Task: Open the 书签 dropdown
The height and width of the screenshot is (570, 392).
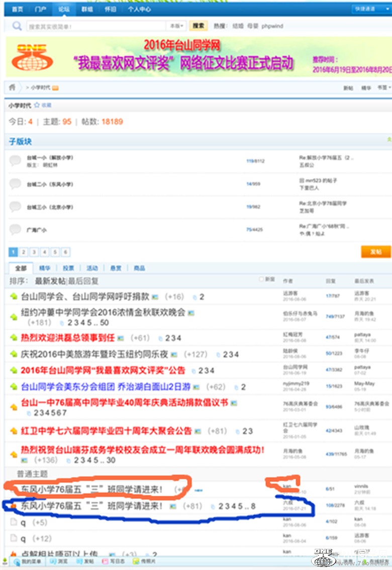Action: pyautogui.click(x=383, y=88)
